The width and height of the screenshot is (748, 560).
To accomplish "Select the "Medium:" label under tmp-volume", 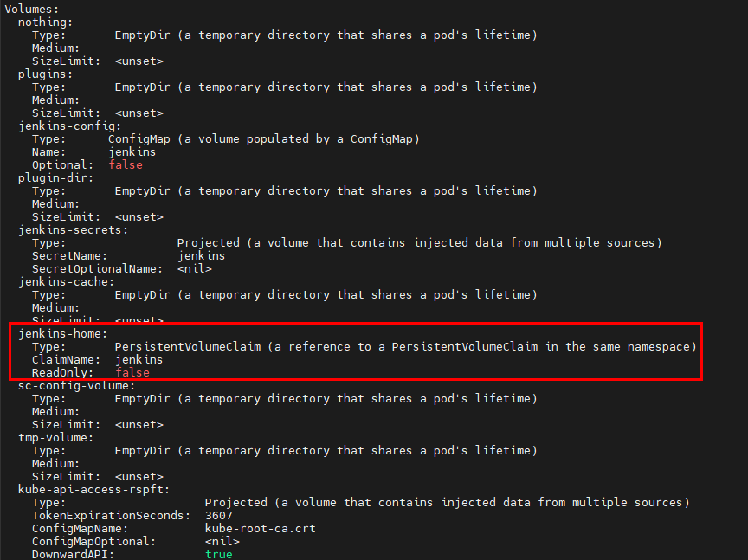I will tap(55, 464).
